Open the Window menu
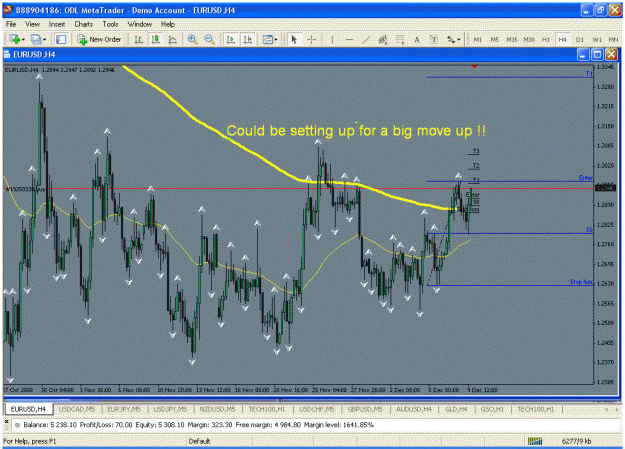 click(x=140, y=24)
